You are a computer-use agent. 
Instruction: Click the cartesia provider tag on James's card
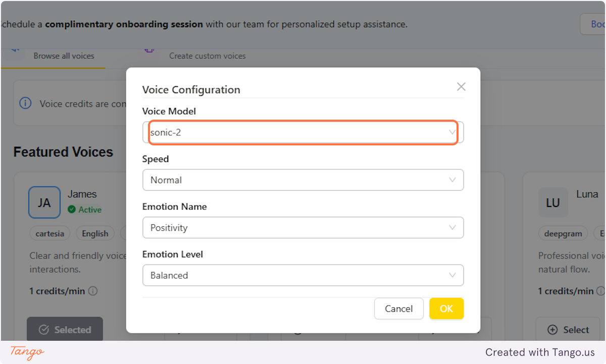(x=49, y=233)
